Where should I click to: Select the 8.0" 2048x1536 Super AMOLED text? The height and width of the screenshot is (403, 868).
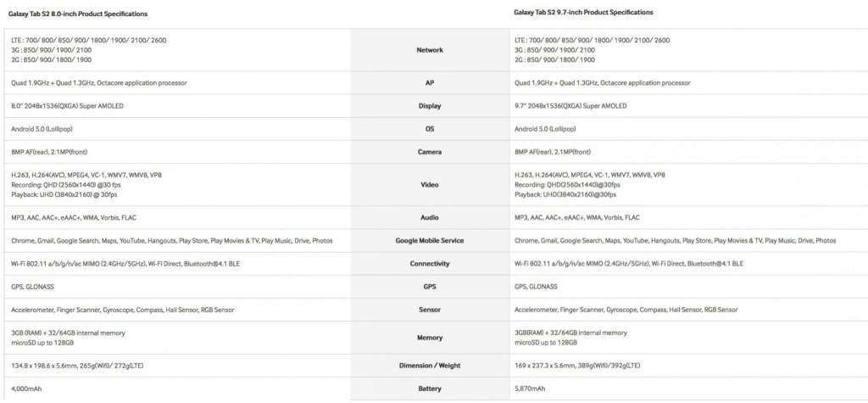[70, 106]
